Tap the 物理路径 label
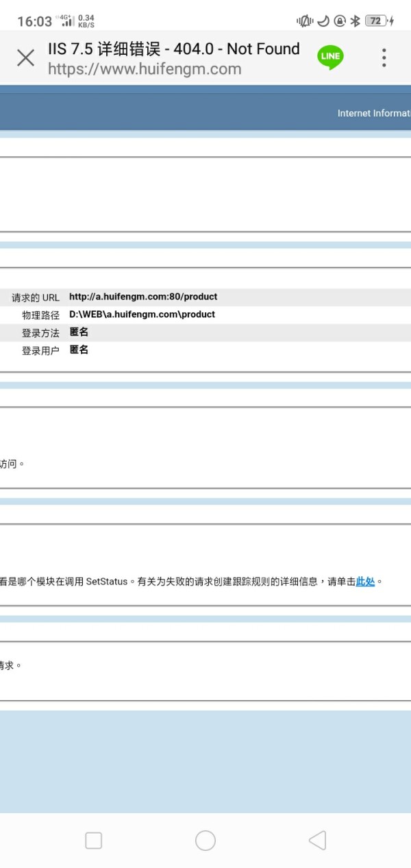The width and height of the screenshot is (411, 868). 40,315
